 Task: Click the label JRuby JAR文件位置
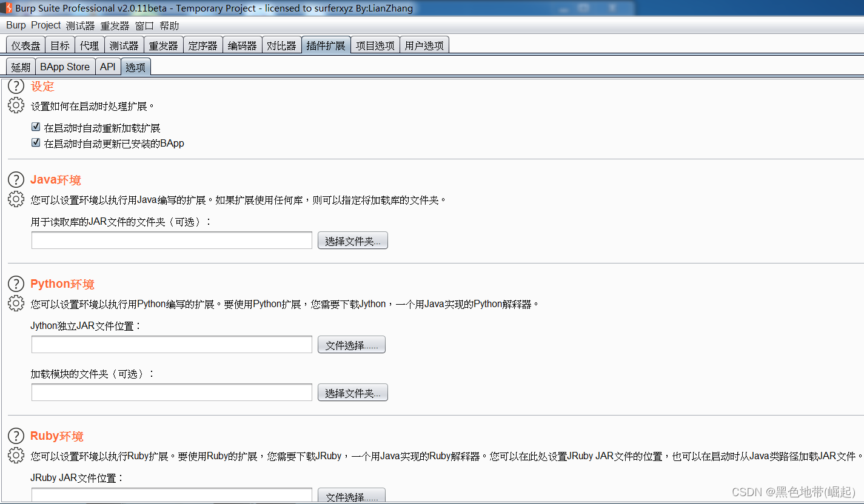[x=77, y=477]
